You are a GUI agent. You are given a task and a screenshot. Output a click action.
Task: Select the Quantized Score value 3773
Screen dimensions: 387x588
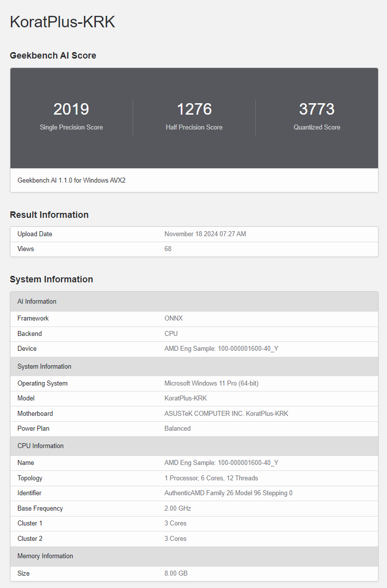coord(316,109)
